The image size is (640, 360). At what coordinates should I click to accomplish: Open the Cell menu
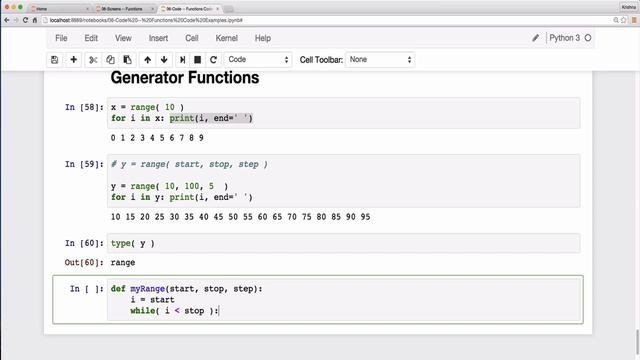click(x=192, y=38)
